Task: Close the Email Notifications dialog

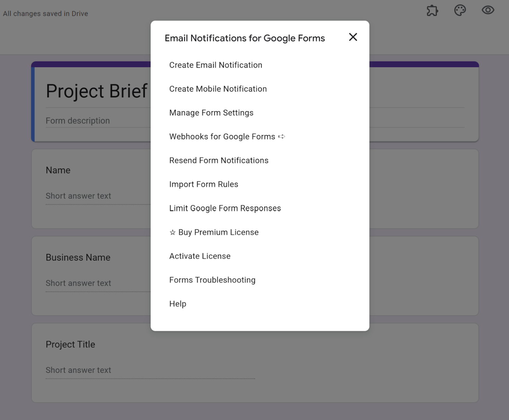Action: tap(353, 37)
